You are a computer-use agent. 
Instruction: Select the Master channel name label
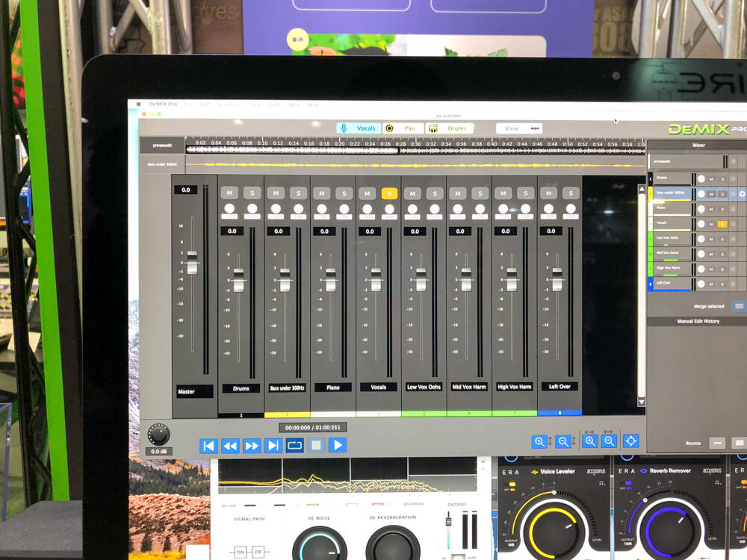point(194,391)
